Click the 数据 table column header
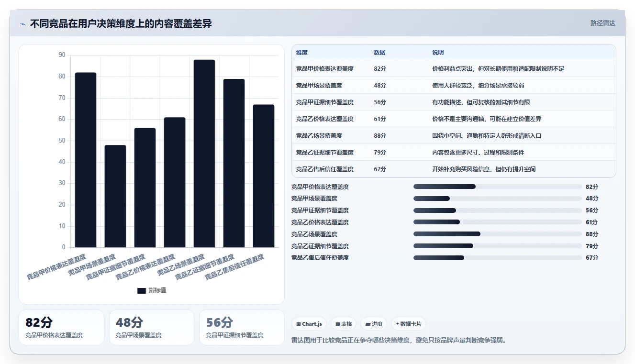The image size is (635, 364). pos(379,53)
